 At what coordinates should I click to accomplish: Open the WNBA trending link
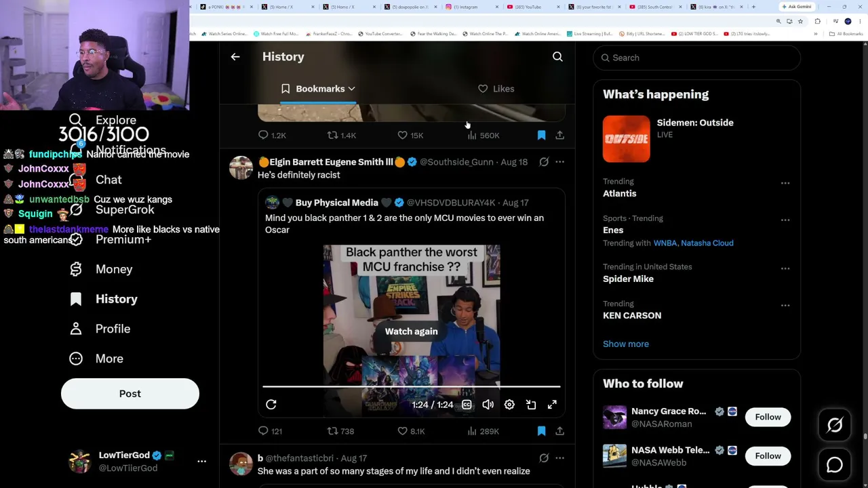[665, 243]
